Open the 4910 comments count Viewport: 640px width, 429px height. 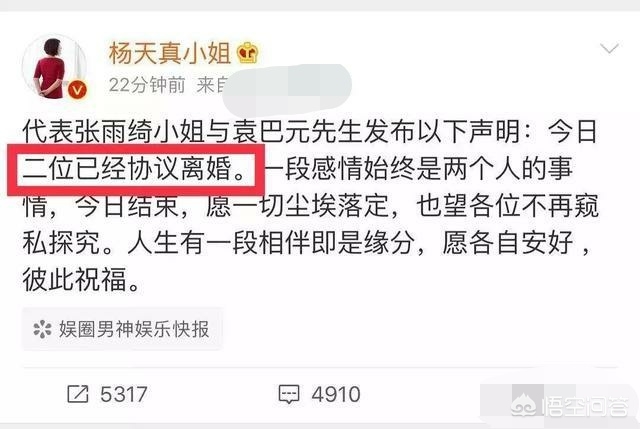click(336, 394)
